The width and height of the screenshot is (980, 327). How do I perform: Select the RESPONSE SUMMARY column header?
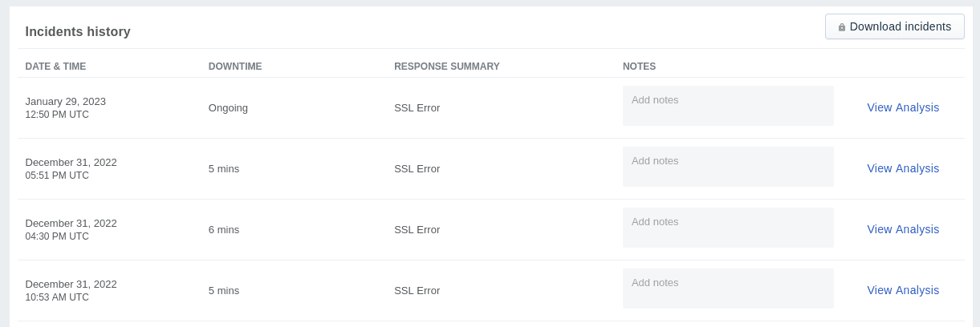click(447, 67)
